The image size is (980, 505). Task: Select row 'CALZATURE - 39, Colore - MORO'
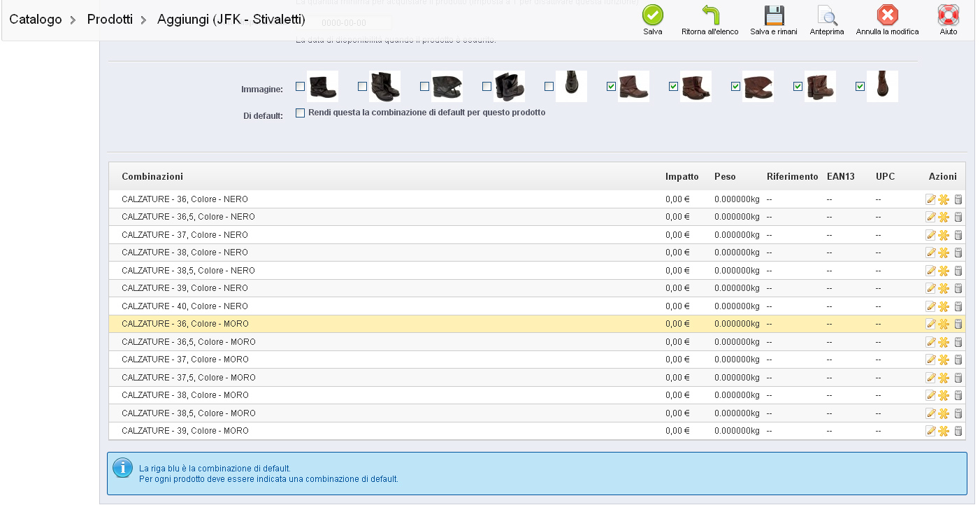pyautogui.click(x=537, y=431)
